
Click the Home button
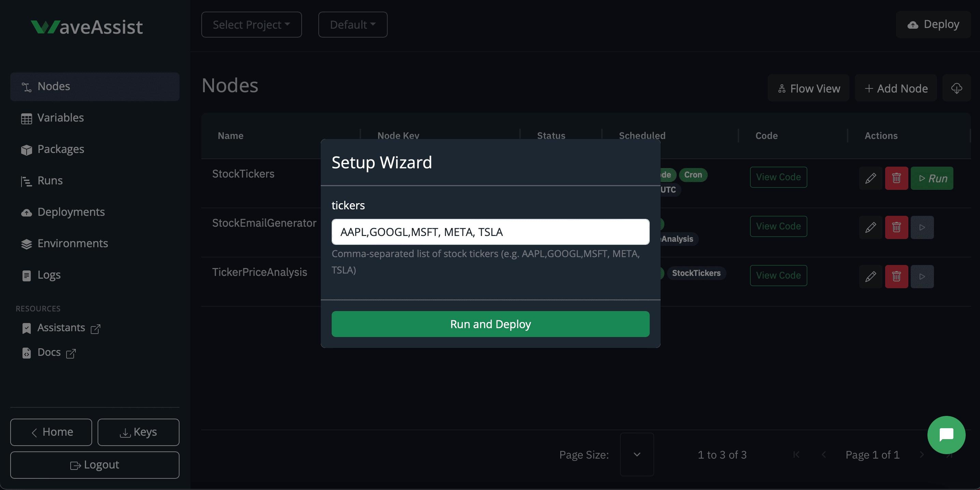(x=51, y=432)
